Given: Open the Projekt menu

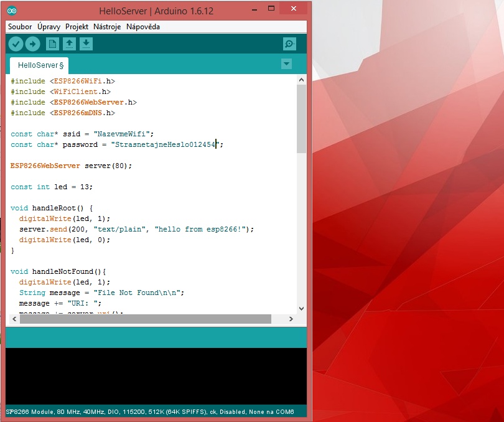Looking at the screenshot, I should 77,27.
